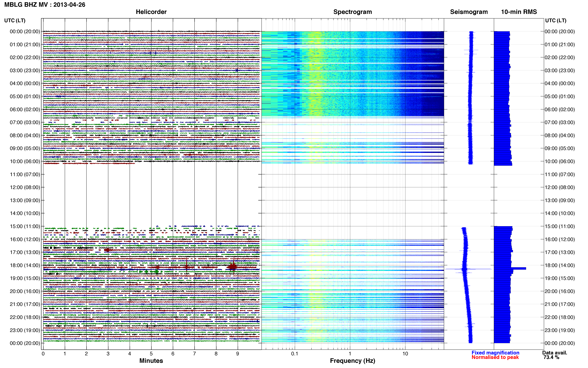
Task: Click the right-axis '11:00 (07:00)' time label
Action: point(560,174)
